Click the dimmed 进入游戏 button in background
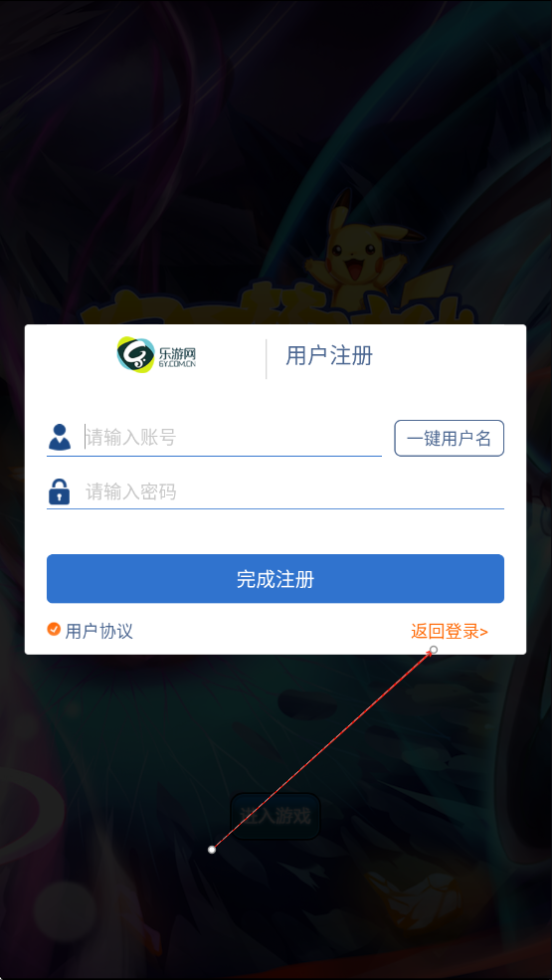Image resolution: width=552 pixels, height=980 pixels. click(x=276, y=816)
